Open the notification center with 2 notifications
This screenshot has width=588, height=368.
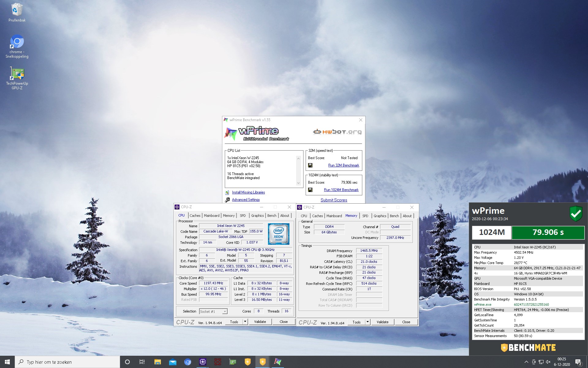(578, 362)
